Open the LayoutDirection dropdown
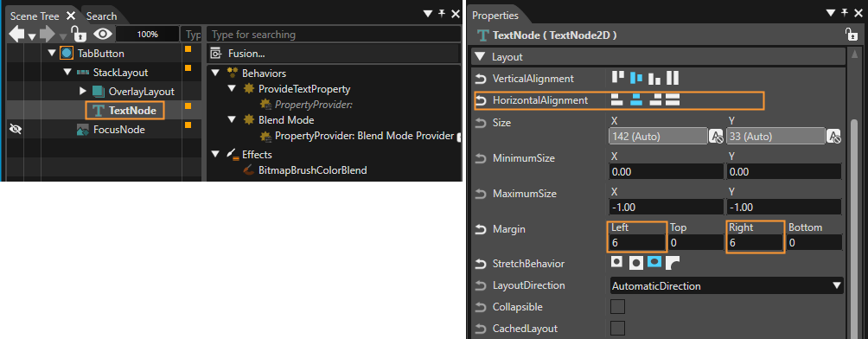Screen dimensions: 868x339 coord(726,286)
